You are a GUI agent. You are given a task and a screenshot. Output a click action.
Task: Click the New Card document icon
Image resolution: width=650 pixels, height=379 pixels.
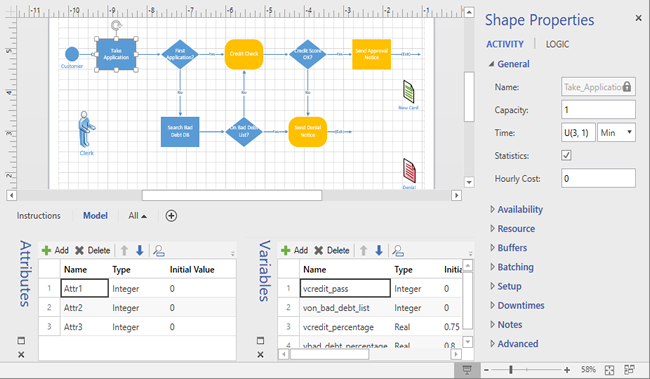(x=408, y=92)
